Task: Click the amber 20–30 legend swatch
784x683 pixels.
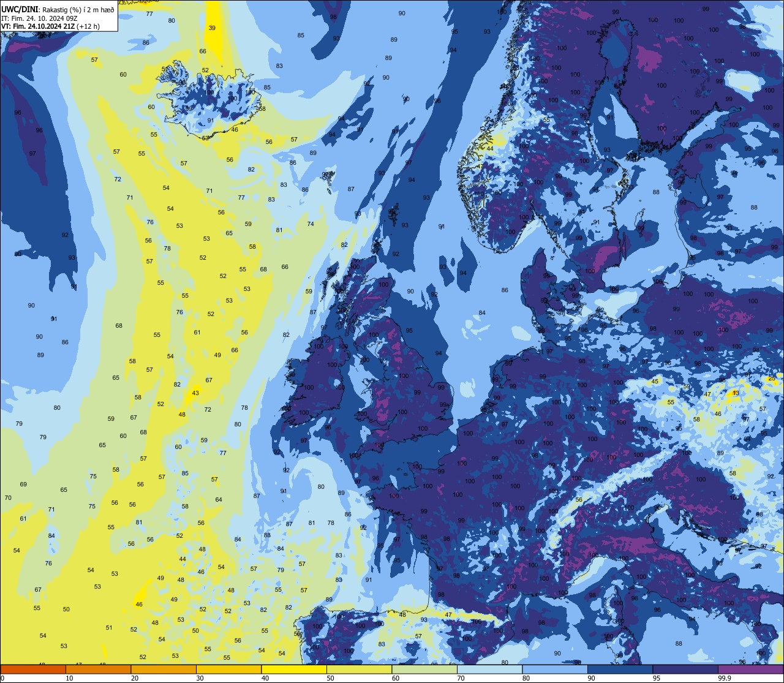Action: (164, 669)
